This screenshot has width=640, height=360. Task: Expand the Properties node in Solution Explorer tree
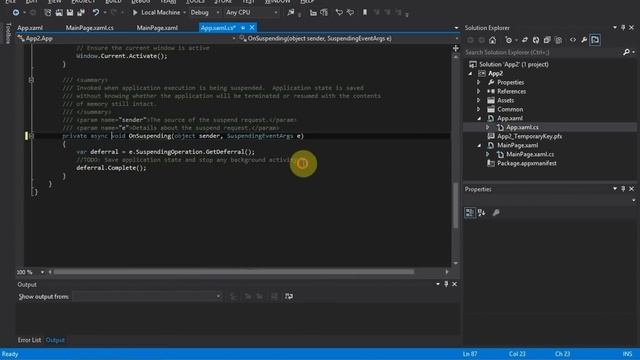478,82
